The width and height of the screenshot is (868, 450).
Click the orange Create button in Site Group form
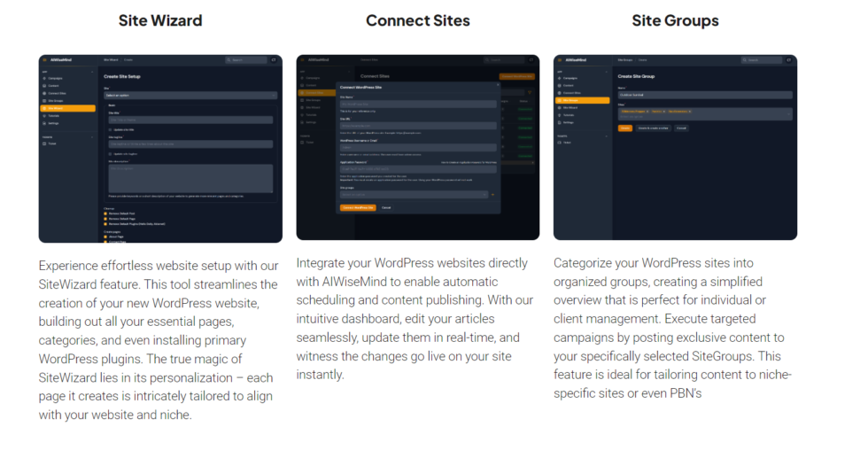click(625, 128)
